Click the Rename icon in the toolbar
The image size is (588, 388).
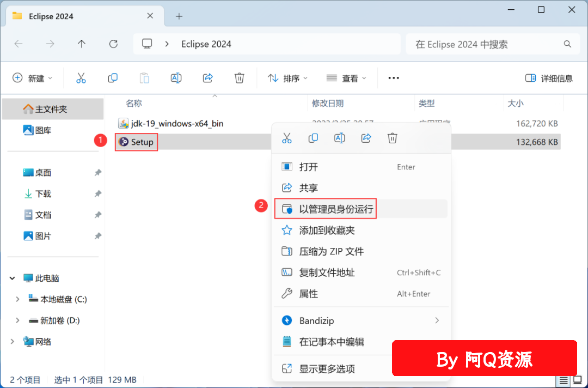(176, 78)
